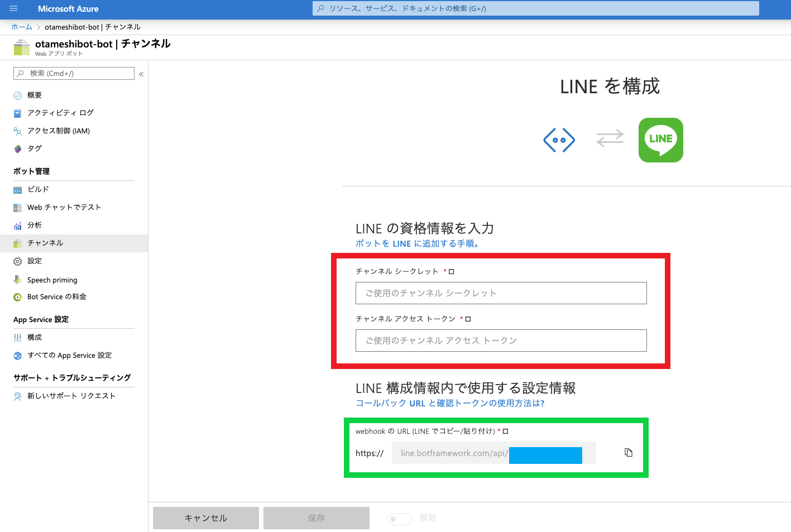Click the 概要 overview icon in sidebar

[17, 95]
